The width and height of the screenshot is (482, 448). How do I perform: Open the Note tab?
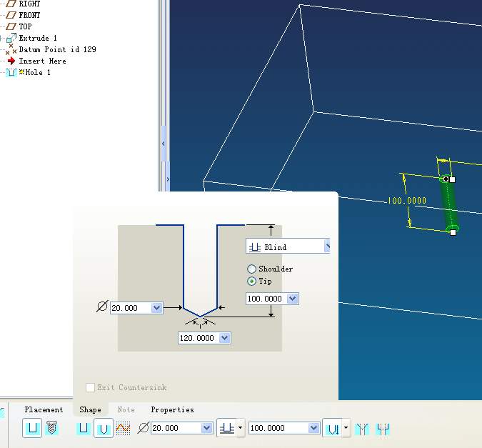point(126,409)
